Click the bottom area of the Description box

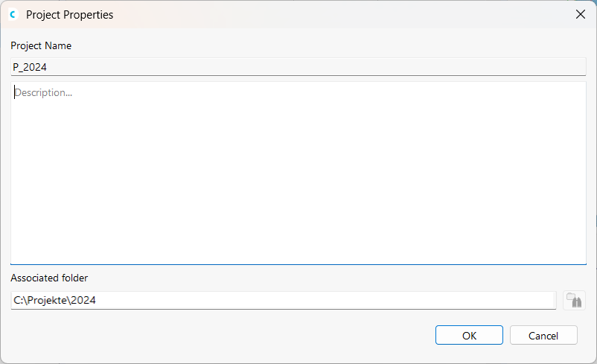point(298,249)
